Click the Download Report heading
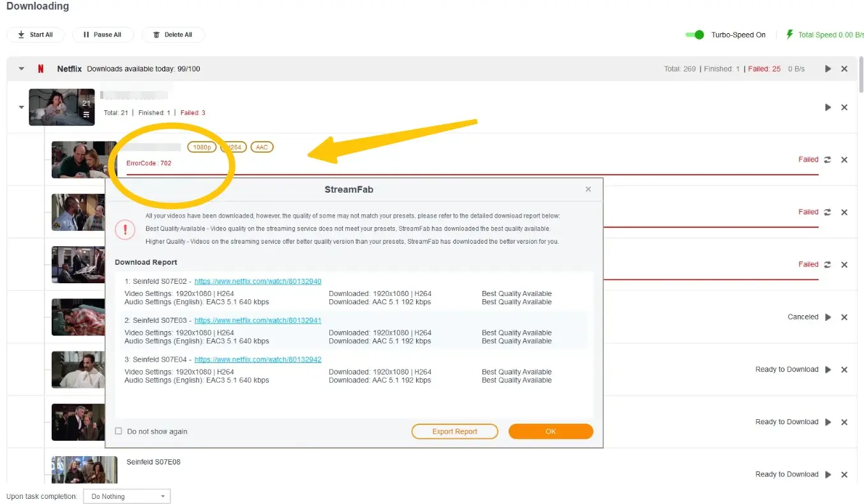Image resolution: width=864 pixels, height=504 pixels. click(146, 262)
